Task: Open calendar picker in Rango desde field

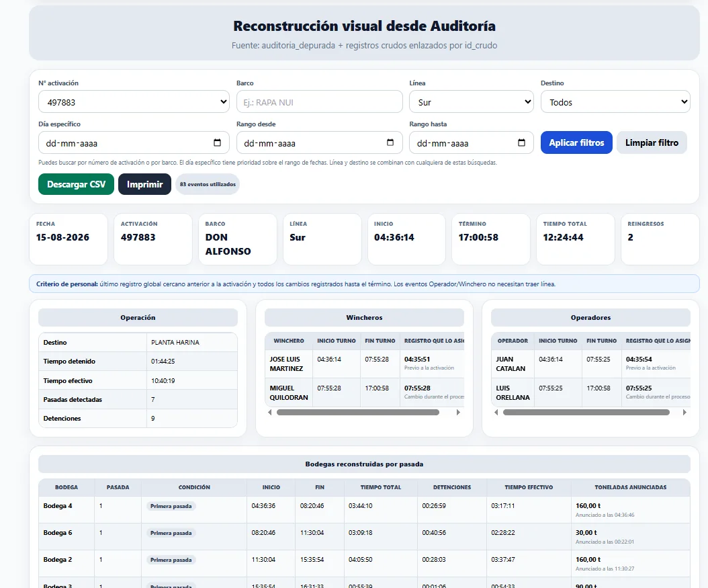Action: (x=390, y=142)
